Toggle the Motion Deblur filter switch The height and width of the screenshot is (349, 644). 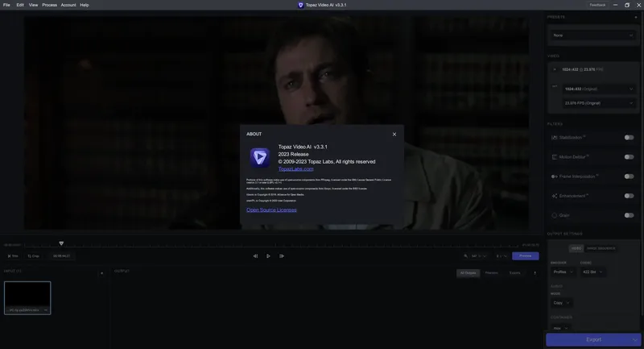(629, 157)
